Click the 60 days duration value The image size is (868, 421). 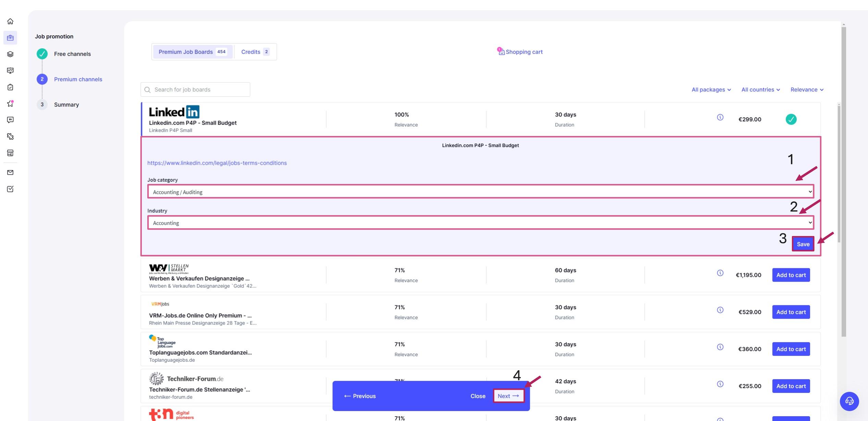[x=565, y=270]
